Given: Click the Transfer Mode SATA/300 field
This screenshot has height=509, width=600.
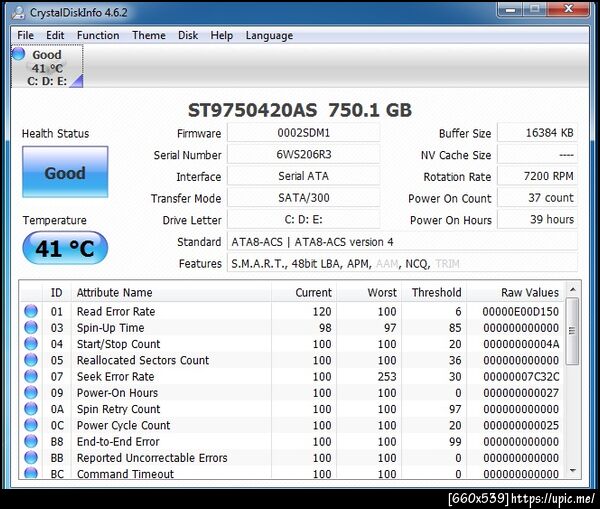Looking at the screenshot, I should pos(303,198).
